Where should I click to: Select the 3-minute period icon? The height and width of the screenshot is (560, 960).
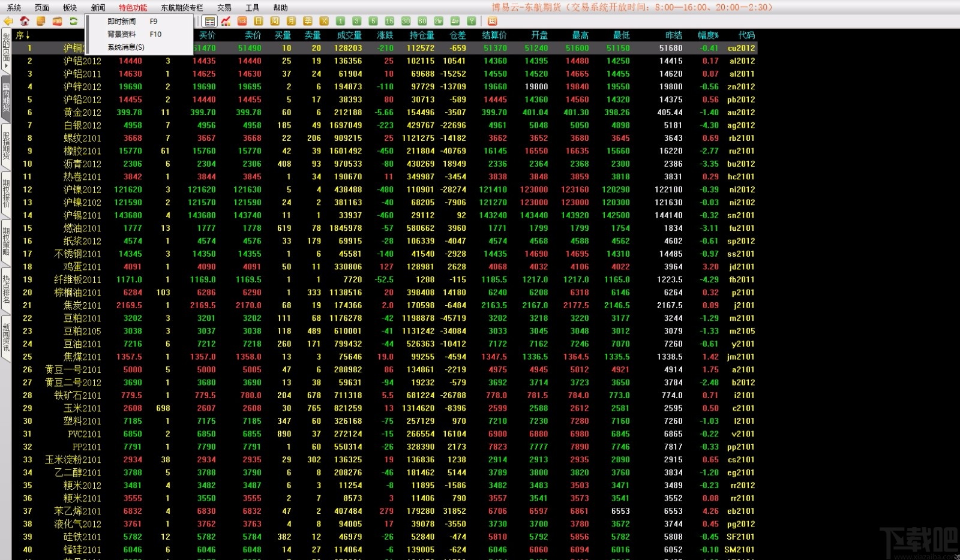pos(356,21)
